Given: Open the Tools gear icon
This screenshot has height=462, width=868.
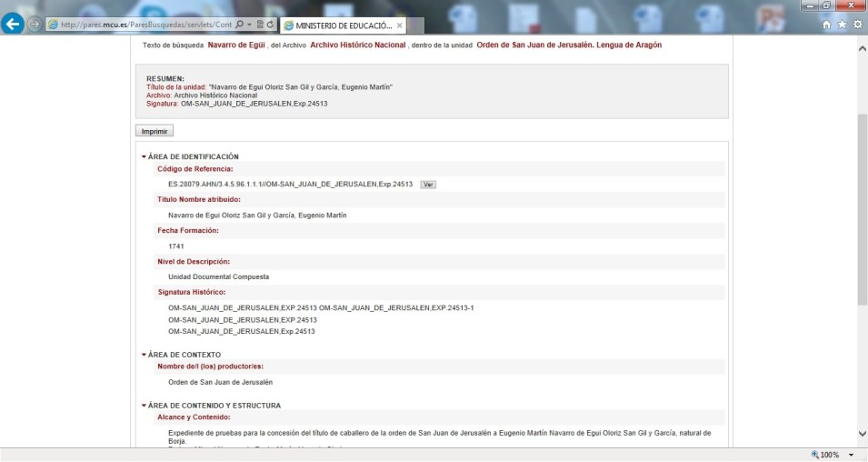Looking at the screenshot, I should tap(857, 25).
